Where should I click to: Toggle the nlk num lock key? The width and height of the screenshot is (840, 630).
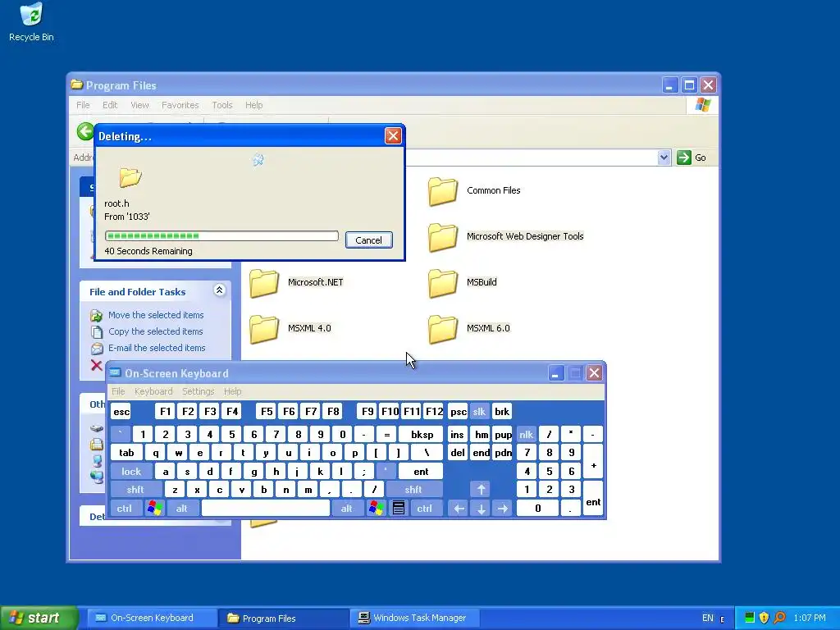point(526,435)
